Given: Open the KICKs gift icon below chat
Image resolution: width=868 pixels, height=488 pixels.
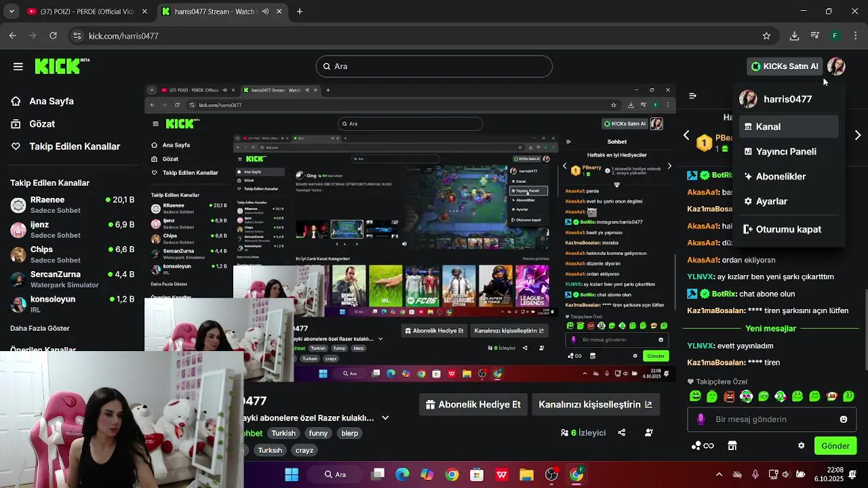Looking at the screenshot, I should [x=703, y=445].
